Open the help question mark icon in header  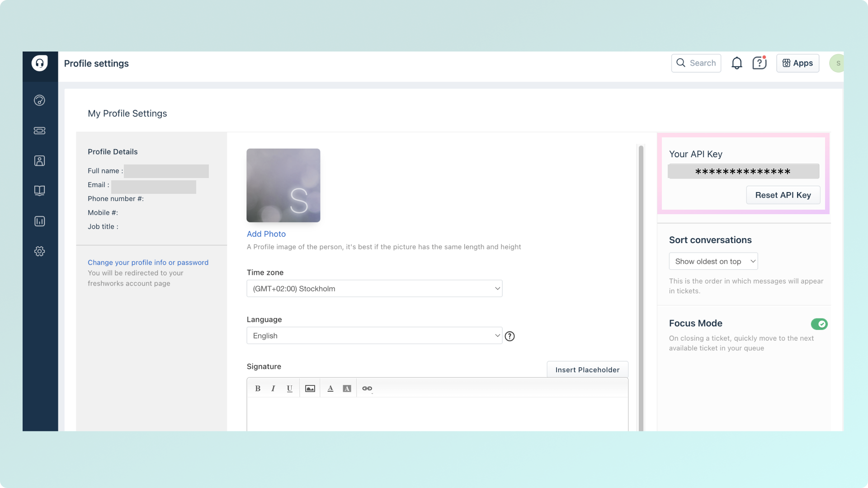759,63
